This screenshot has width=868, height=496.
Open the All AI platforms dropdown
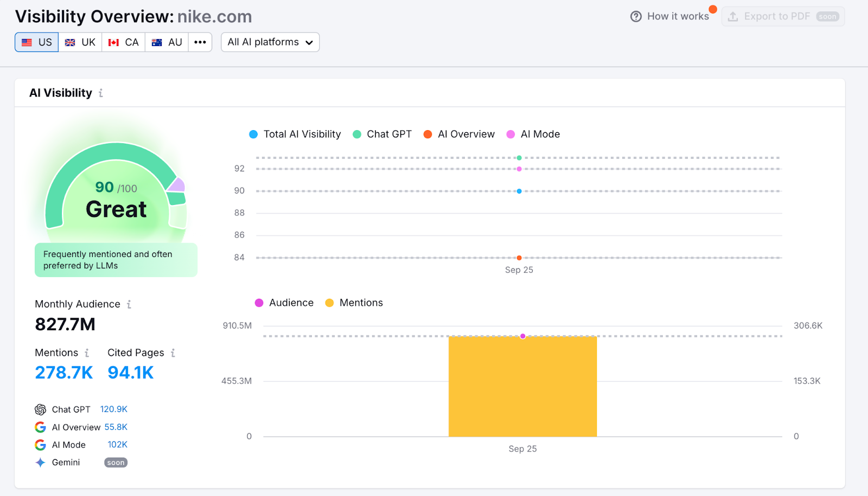pos(270,42)
